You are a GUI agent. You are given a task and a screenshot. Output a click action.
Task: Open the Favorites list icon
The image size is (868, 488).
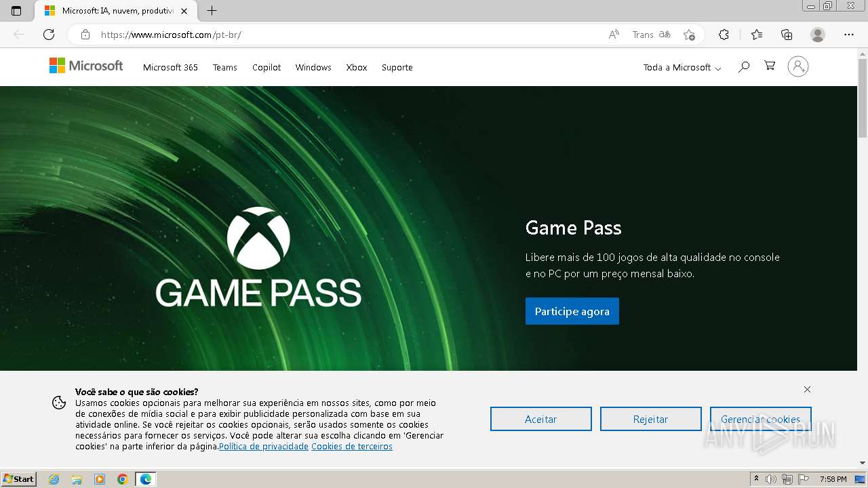coord(757,35)
